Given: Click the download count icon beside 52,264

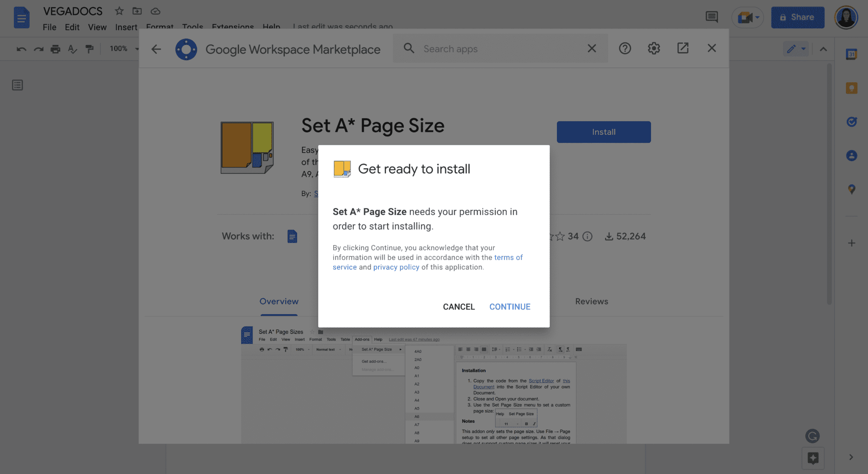Looking at the screenshot, I should (x=609, y=237).
